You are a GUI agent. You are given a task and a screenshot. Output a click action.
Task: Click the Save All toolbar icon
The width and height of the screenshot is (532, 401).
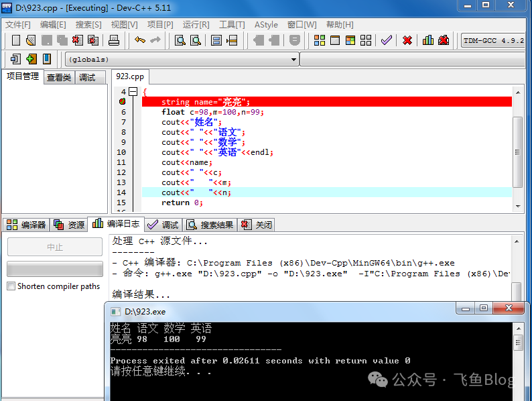[62, 40]
